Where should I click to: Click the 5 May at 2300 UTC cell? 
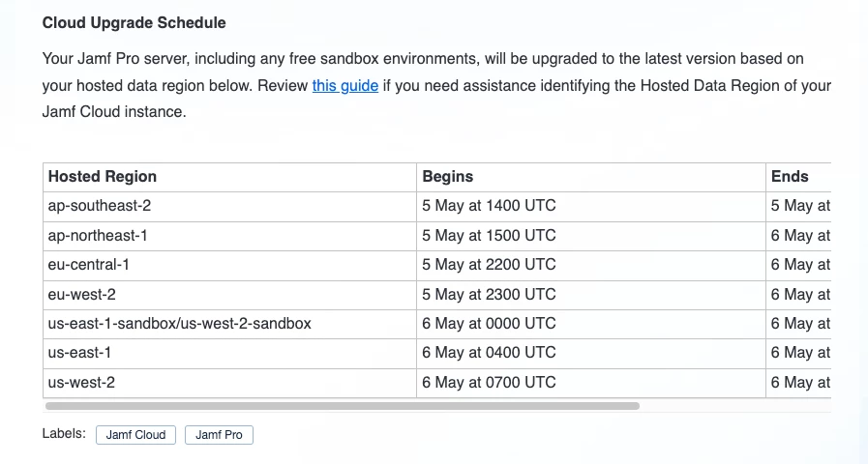click(590, 295)
